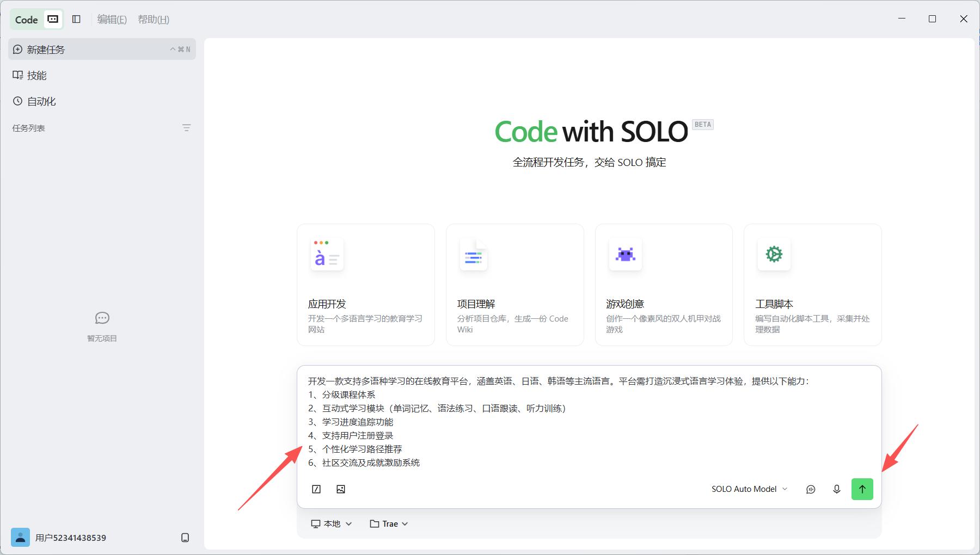Click the slash command icon in prompt box
The height and width of the screenshot is (555, 980).
click(x=316, y=489)
